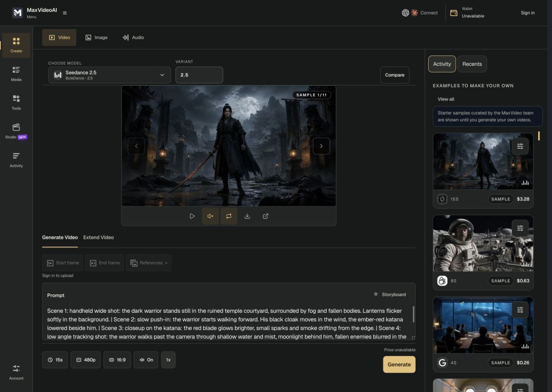Click inside the Prompt text area
The height and width of the screenshot is (392, 552).
(227, 324)
